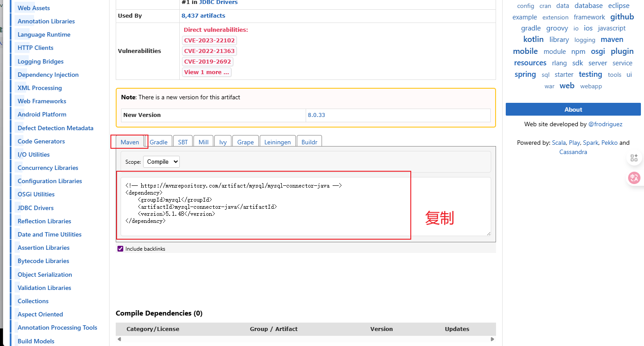Toggle the Include backlinks checkbox
This screenshot has height=346, width=644.
(121, 249)
